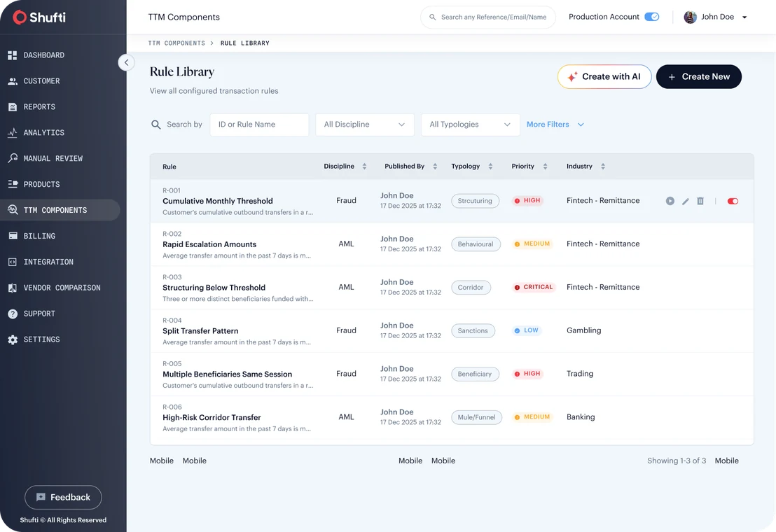The width and height of the screenshot is (776, 532).
Task: Click the global search field
Action: coord(488,17)
